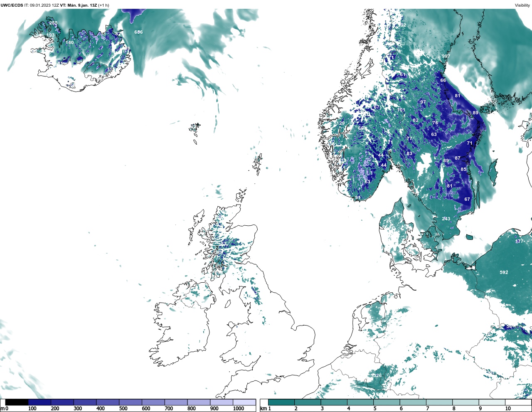Screen dimensions: 532x412
Task: Select the '177' value near the eastern map edge
Action: coord(519,241)
